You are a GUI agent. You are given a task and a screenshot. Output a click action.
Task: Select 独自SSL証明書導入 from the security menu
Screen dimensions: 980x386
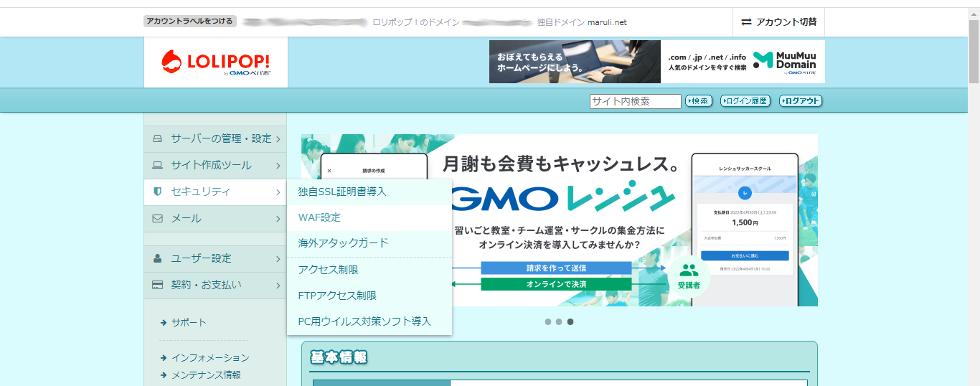(x=342, y=192)
